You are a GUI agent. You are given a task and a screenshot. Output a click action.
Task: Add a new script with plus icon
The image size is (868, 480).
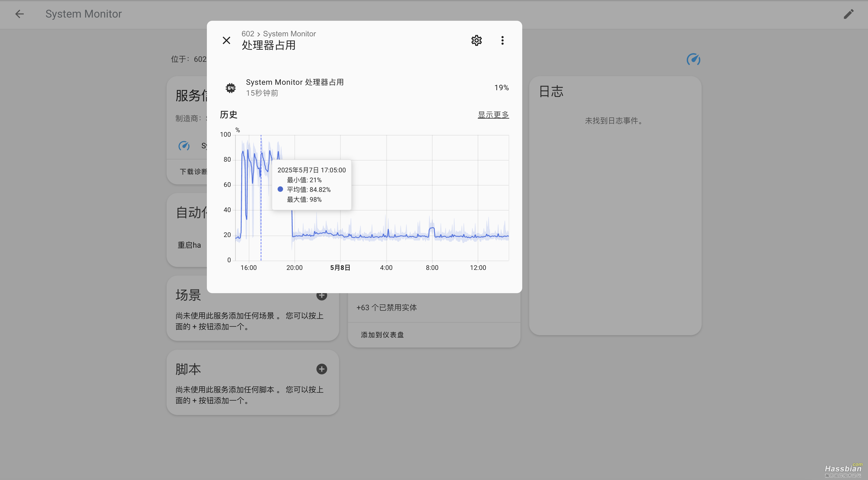(322, 369)
